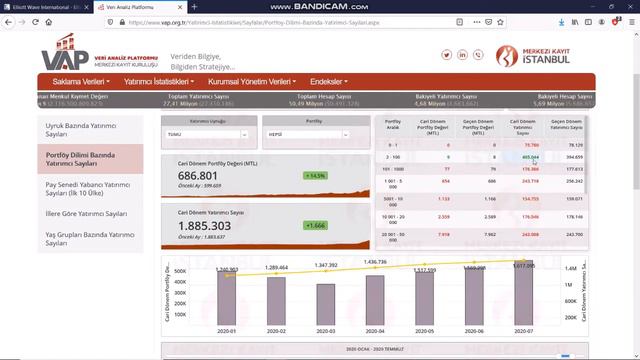Open the LinkedIn social icon

(462, 55)
